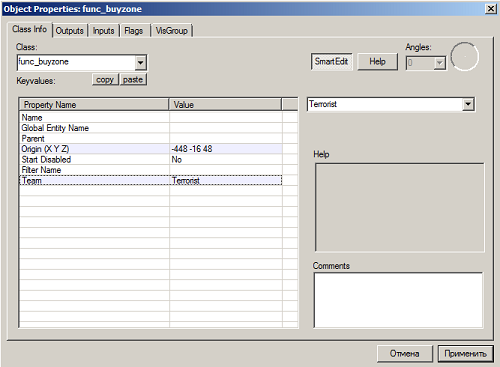The image size is (500, 367).
Task: Switch to the Class Info tab
Action: click(29, 30)
